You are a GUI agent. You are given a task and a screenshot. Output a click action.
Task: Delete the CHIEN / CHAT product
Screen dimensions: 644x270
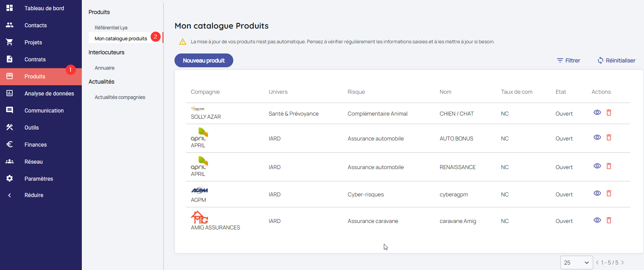point(609,112)
